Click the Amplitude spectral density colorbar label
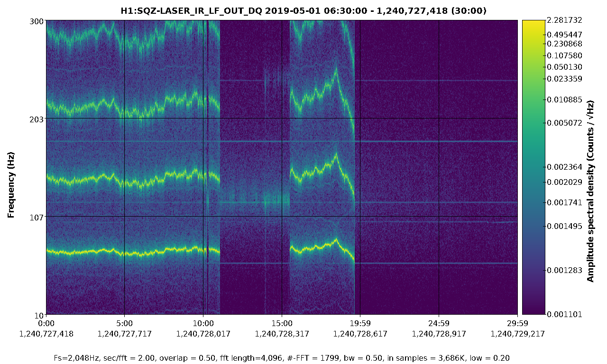 coord(590,191)
